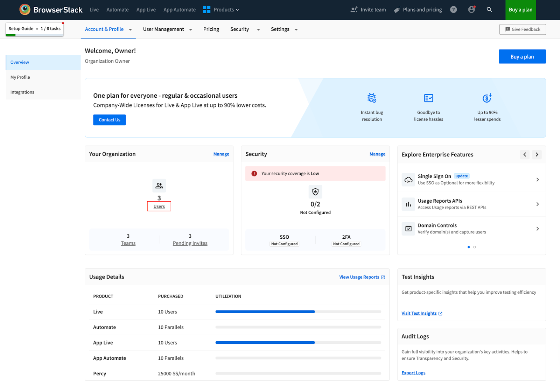560x392 pixels.
Task: Click the security shield icon
Action: [x=315, y=192]
